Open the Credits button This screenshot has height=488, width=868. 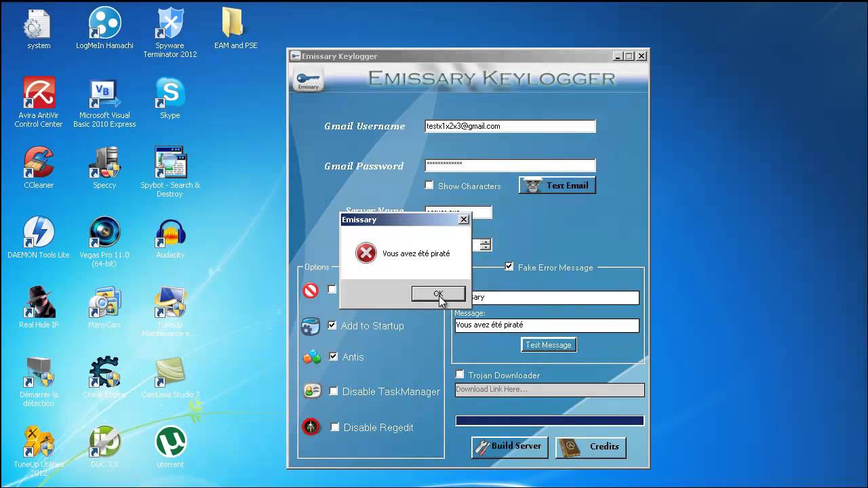tap(591, 447)
